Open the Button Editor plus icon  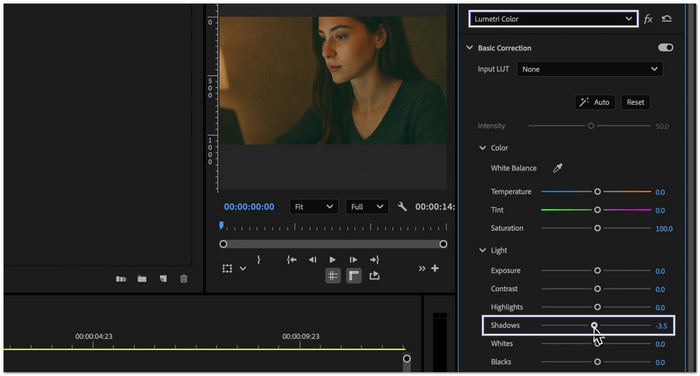click(435, 268)
